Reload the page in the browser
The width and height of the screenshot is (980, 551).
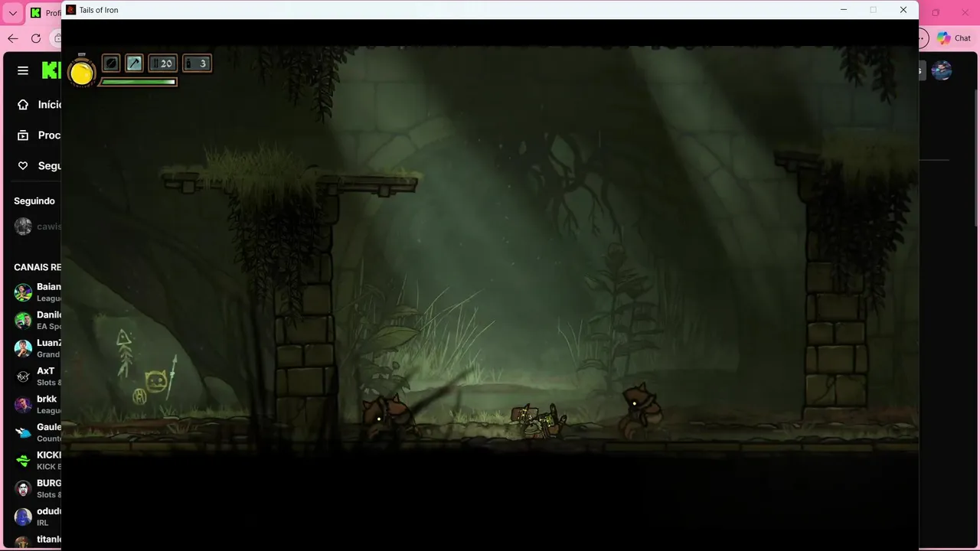[x=36, y=38]
